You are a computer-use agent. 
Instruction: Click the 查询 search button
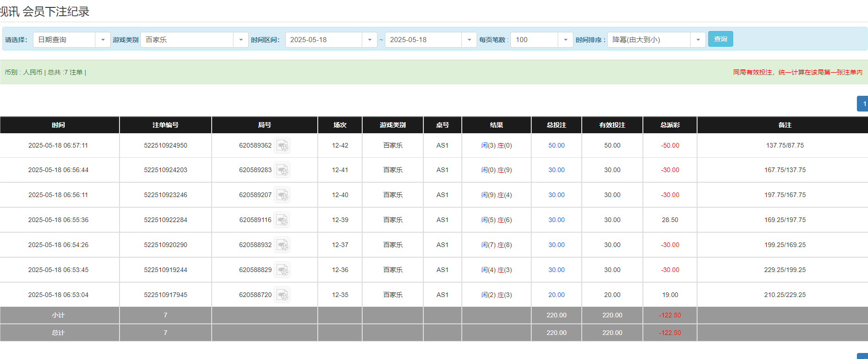tap(720, 39)
